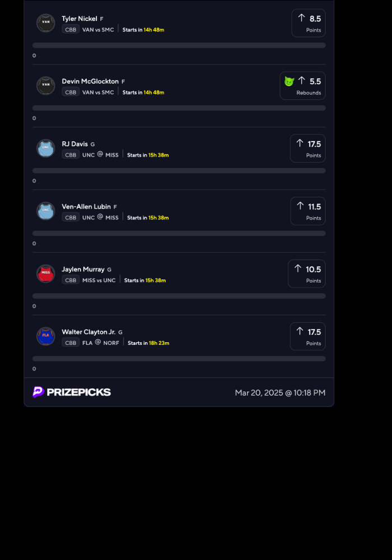The height and width of the screenshot is (560, 392).
Task: Select Devin McGlockton's 5.5 Rebounds pick box
Action: [x=302, y=86]
